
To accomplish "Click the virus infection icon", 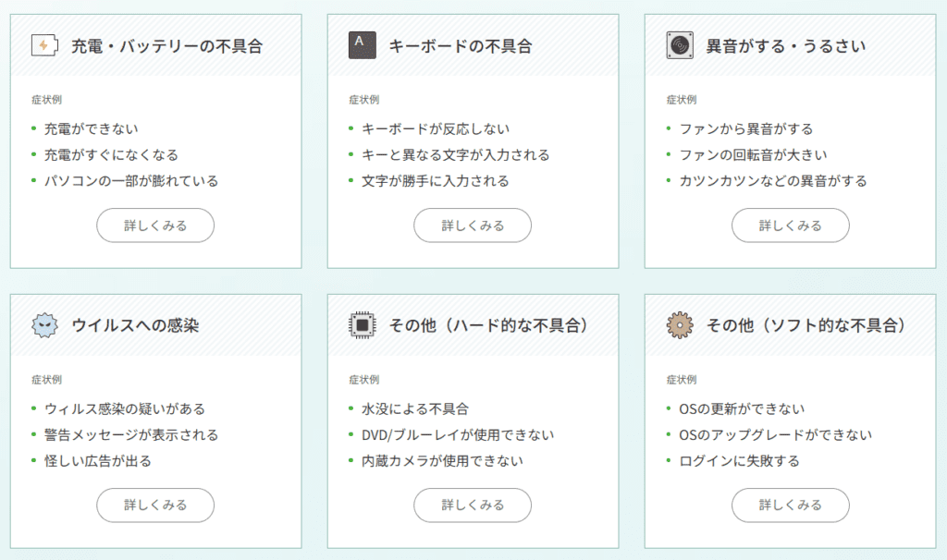I will pos(44,325).
